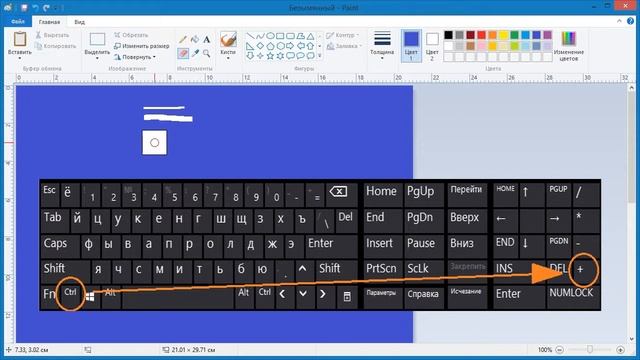Screen dimensions: 640x360
Task: Click the zoom slider in status bar
Action: (590, 350)
